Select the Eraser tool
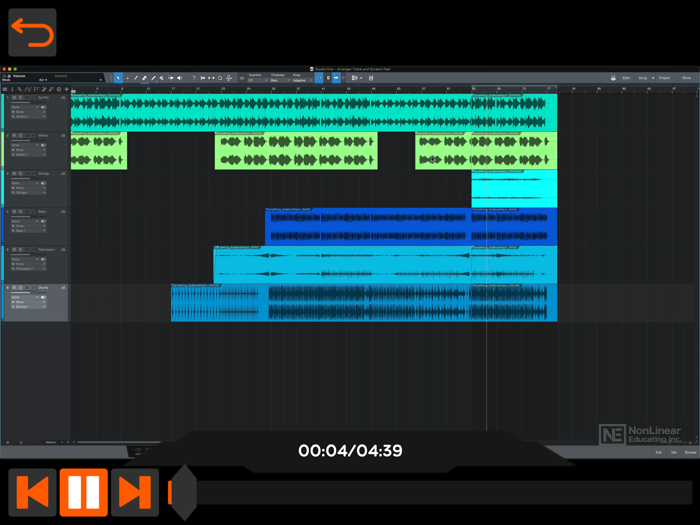This screenshot has height=525, width=700. click(x=145, y=78)
